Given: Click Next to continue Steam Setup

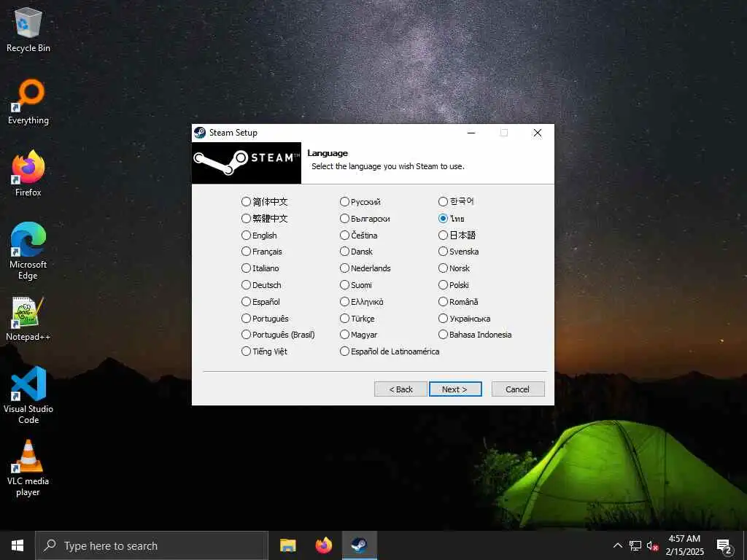Looking at the screenshot, I should 455,389.
